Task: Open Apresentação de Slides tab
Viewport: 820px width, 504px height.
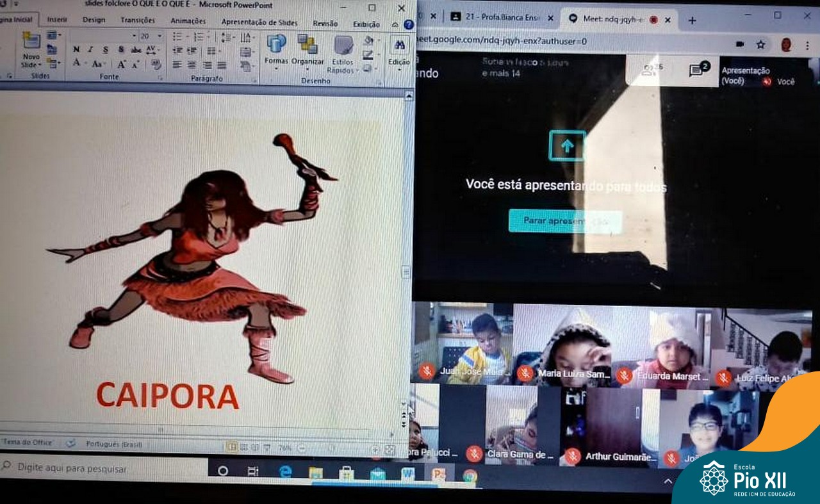Action: [x=259, y=22]
